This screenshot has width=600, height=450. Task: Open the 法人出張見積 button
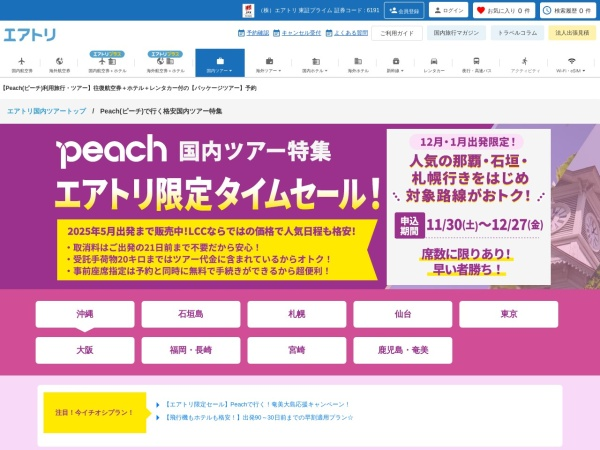pyautogui.click(x=572, y=33)
